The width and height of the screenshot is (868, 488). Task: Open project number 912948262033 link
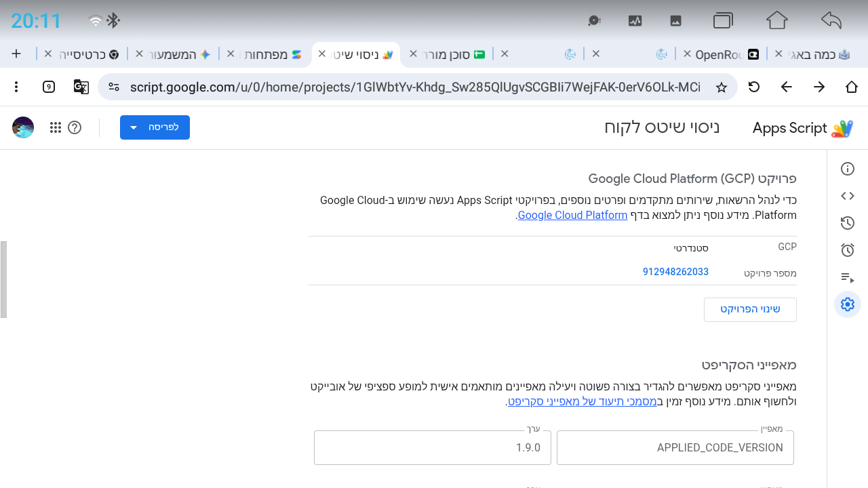(675, 272)
